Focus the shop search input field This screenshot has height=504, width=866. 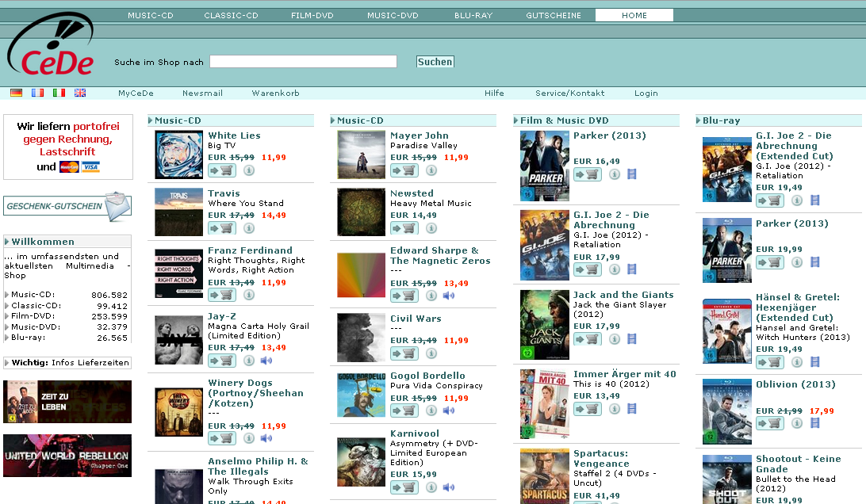303,61
